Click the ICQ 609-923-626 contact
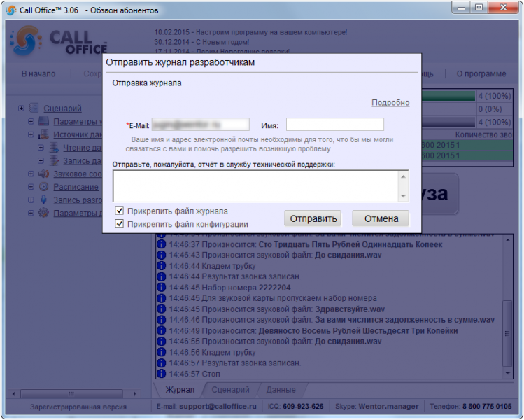 tap(295, 406)
